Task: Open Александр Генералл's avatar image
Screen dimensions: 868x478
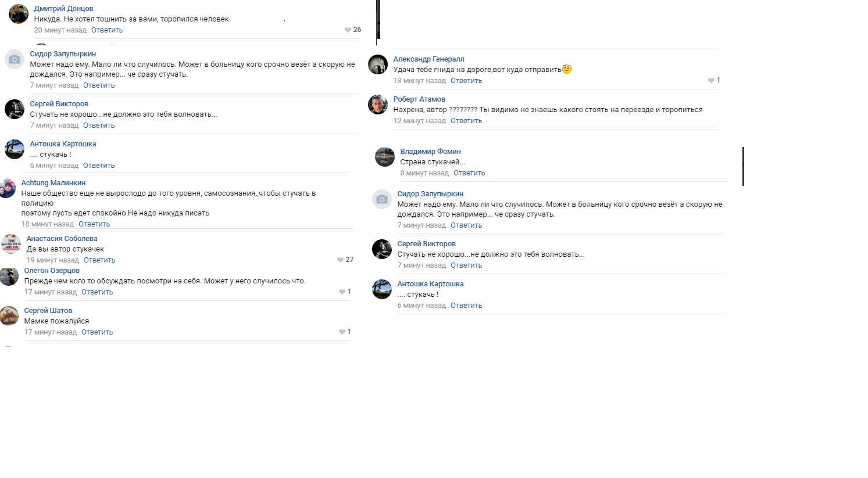Action: (x=378, y=64)
